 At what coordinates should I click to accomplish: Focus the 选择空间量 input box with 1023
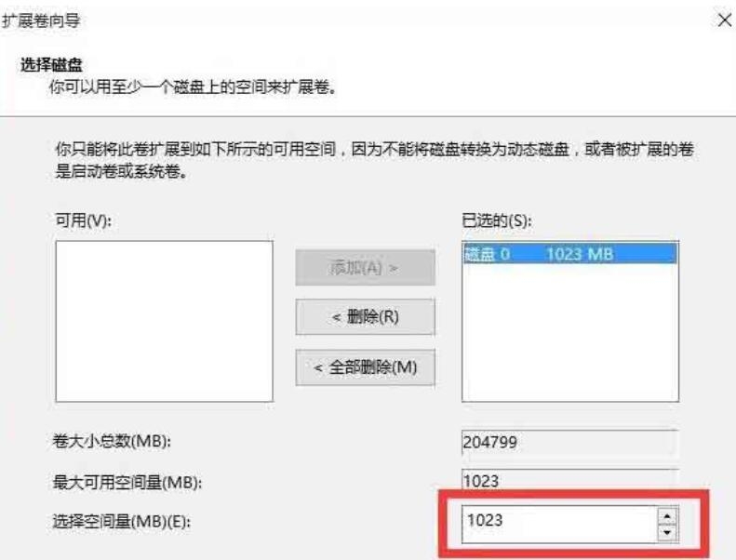click(559, 524)
